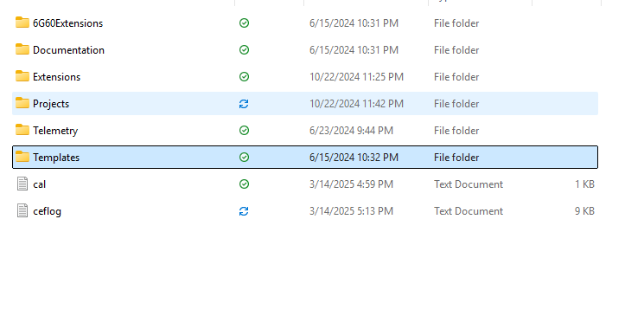Image resolution: width=644 pixels, height=316 pixels.
Task: Click the green synced checkmark beside cal
Action: (244, 184)
